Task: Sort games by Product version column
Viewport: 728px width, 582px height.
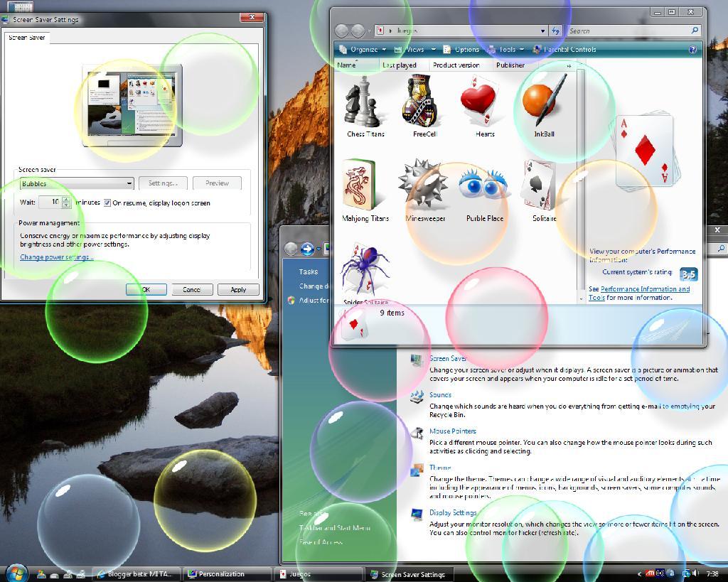Action: coord(461,65)
